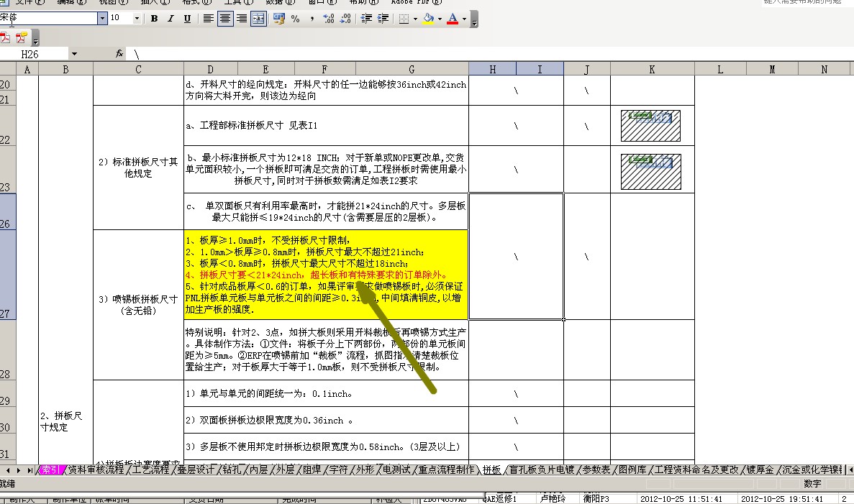Open Name Box dropdown arrow
The width and height of the screenshot is (854, 504).
[74, 54]
